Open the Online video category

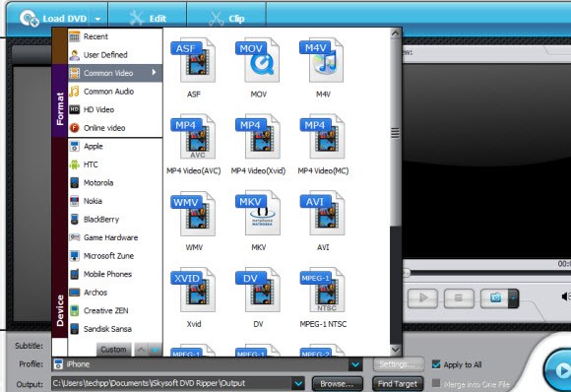(115, 128)
